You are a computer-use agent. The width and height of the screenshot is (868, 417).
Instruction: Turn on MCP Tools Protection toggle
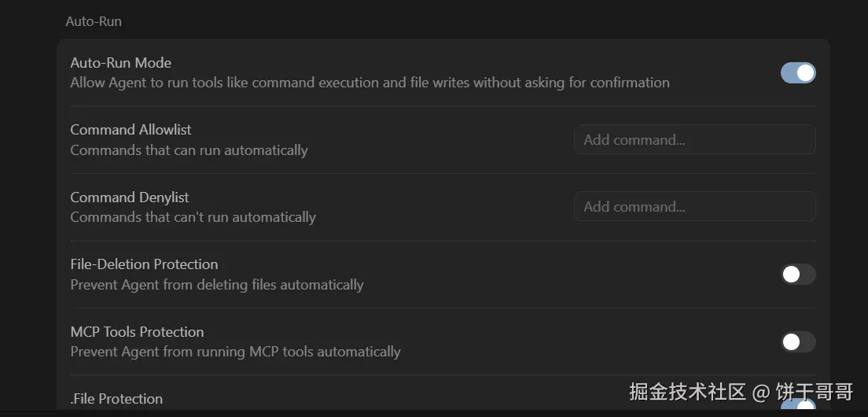click(x=798, y=341)
